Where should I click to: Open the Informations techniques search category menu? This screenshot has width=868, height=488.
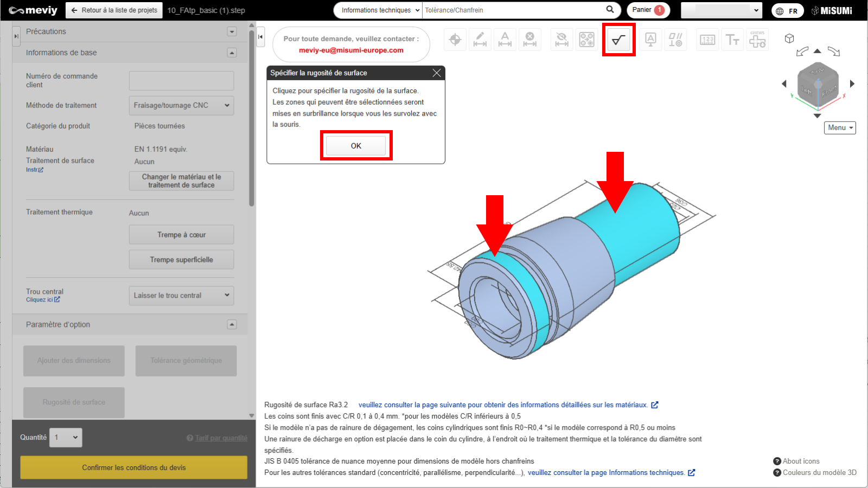click(x=378, y=10)
